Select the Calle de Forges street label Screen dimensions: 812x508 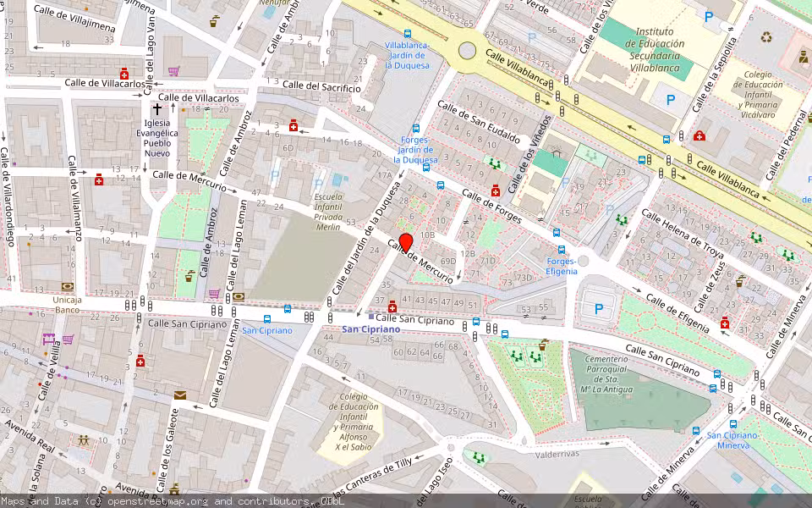click(x=492, y=207)
